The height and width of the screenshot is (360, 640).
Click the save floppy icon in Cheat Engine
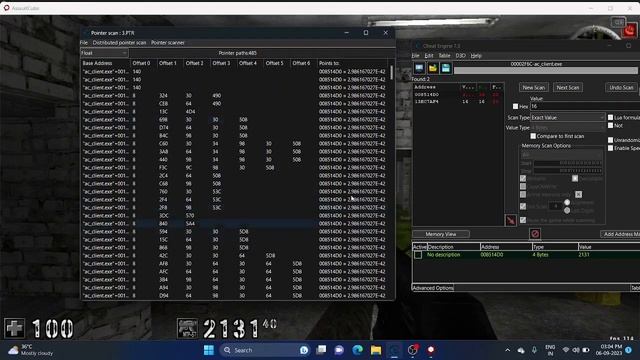click(x=446, y=68)
